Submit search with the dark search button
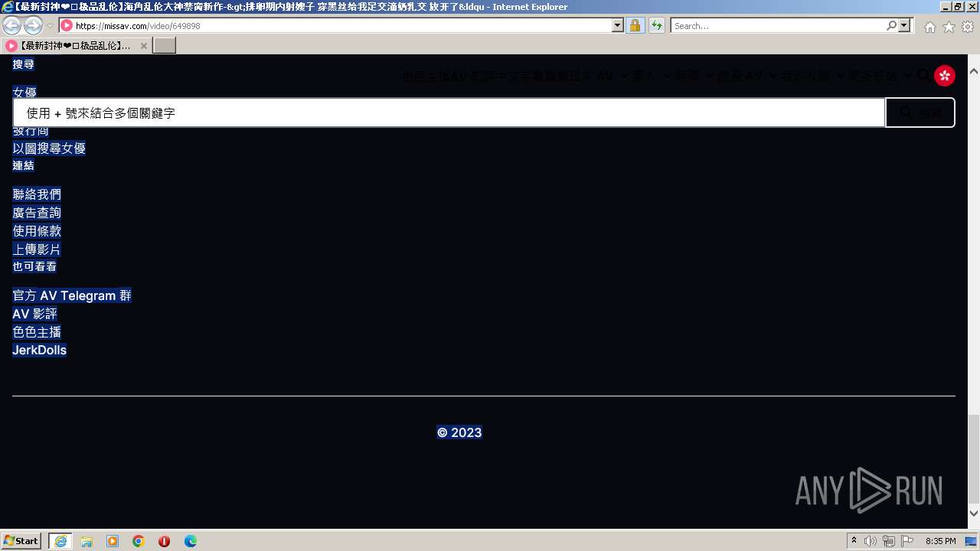Image resolution: width=980 pixels, height=551 pixels. [920, 112]
